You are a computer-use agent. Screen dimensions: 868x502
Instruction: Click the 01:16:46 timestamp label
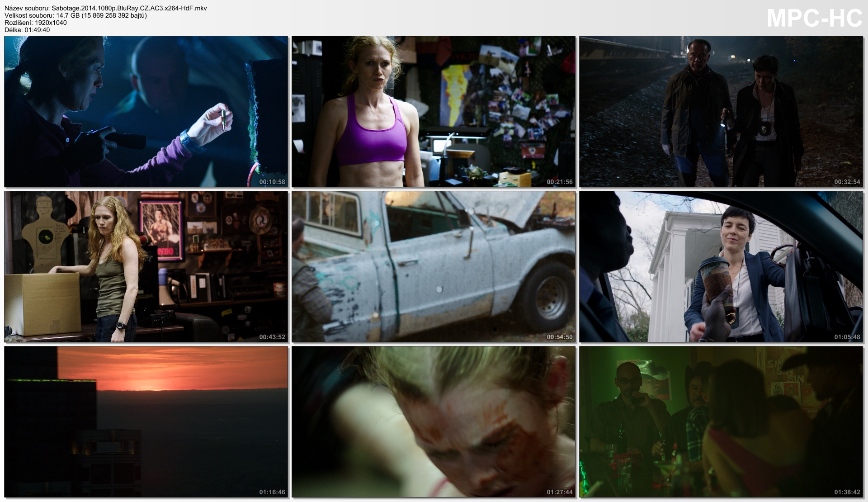(272, 492)
